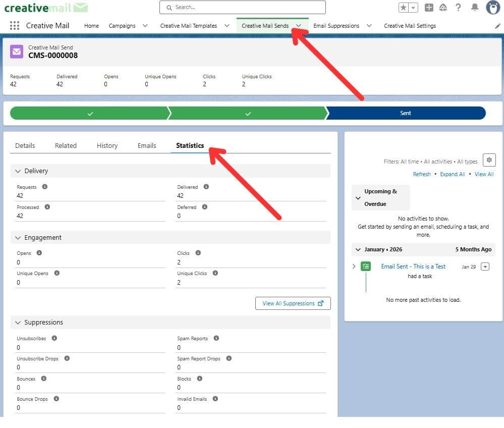Select the Statistics tab
504x428 pixels.
(x=190, y=146)
